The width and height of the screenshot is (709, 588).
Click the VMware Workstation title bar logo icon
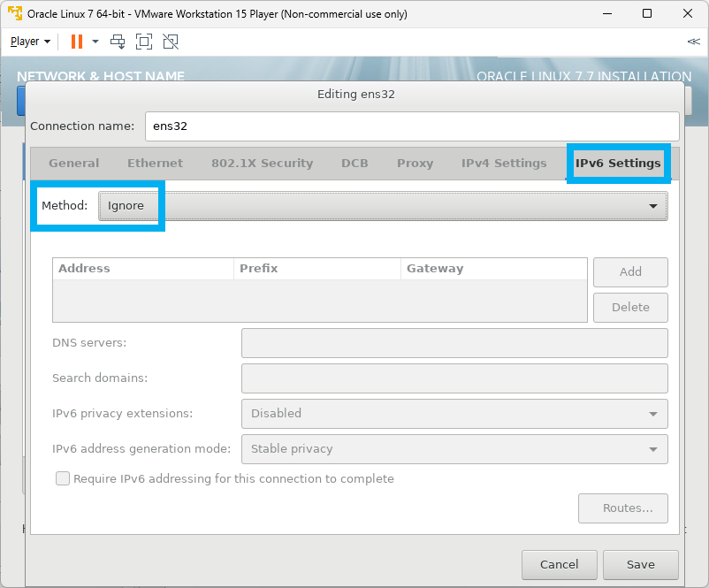[15, 13]
